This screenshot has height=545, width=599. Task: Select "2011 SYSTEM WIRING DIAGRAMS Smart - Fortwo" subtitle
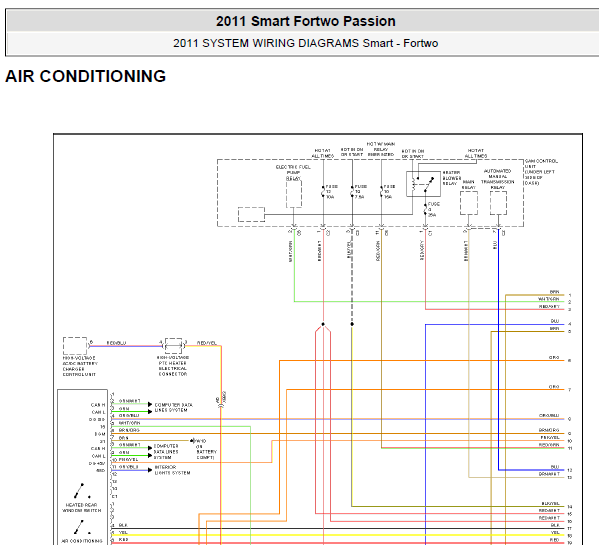(x=306, y=43)
